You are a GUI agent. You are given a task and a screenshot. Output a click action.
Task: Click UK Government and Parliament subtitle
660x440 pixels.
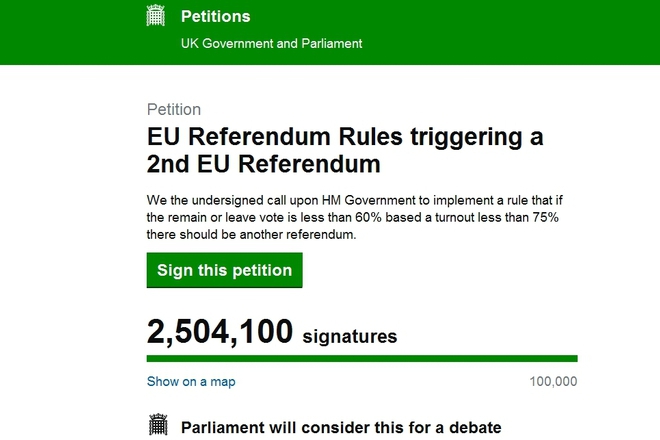point(271,44)
